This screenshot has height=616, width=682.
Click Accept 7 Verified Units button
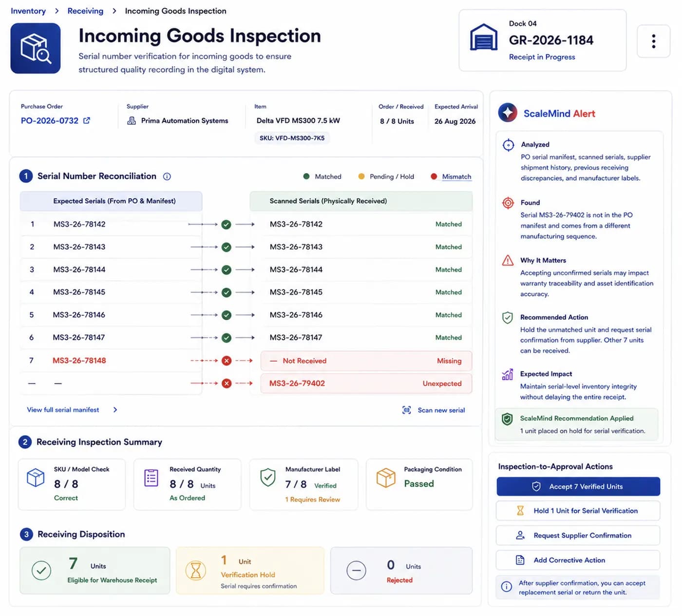[x=578, y=486]
